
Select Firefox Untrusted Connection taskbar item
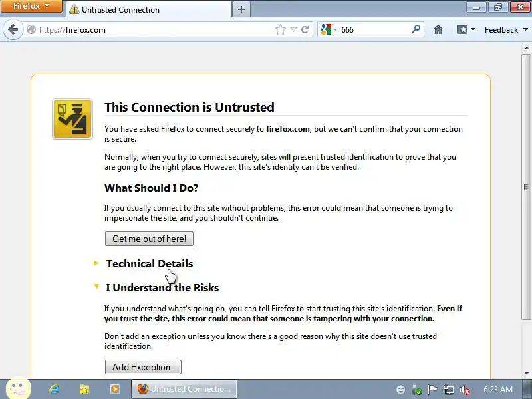pyautogui.click(x=184, y=389)
